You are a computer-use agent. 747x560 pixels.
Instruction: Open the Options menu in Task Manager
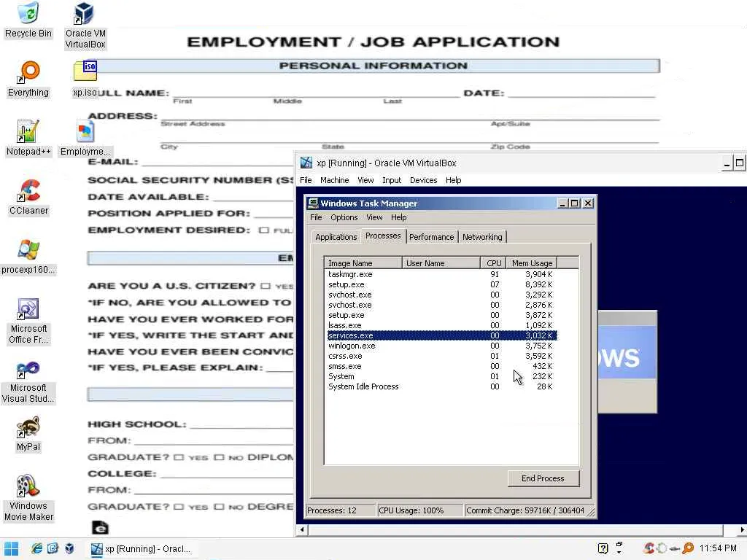[344, 217]
